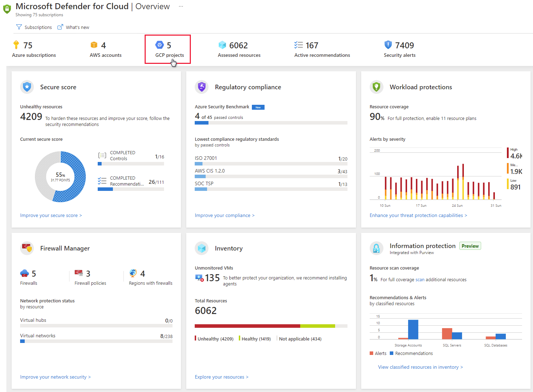Click the Assessed resources cube icon
Image resolution: width=533 pixels, height=392 pixels.
(x=222, y=45)
